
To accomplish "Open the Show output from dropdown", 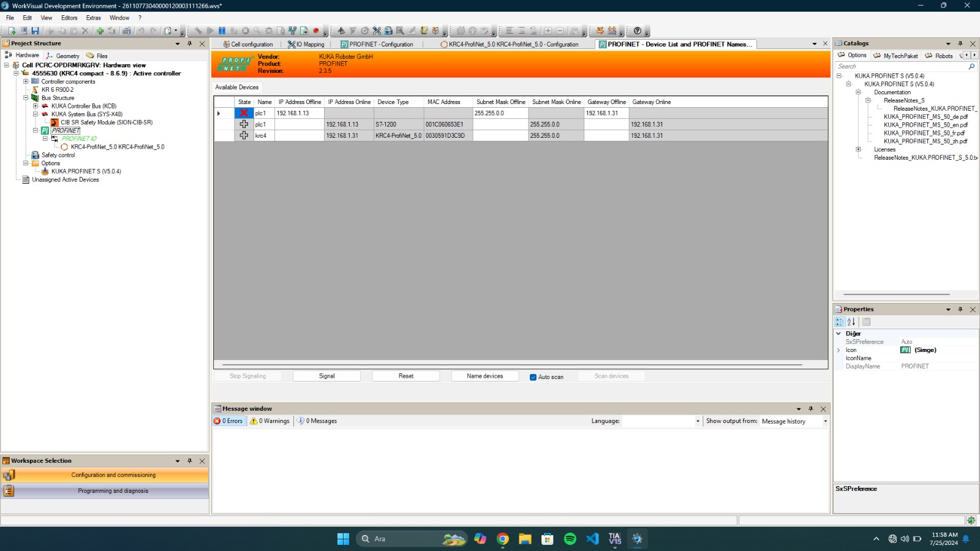I will pyautogui.click(x=825, y=421).
